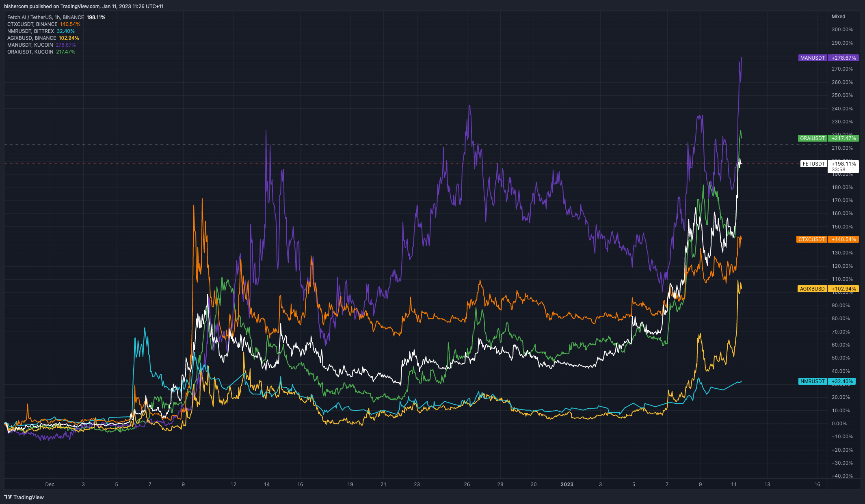Click the Dec label on the time axis
The image size is (865, 504).
click(x=50, y=485)
